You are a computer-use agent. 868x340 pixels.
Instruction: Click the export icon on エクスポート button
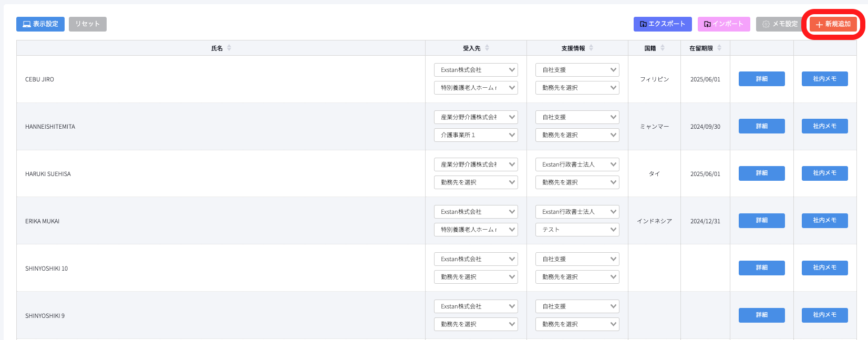(643, 24)
